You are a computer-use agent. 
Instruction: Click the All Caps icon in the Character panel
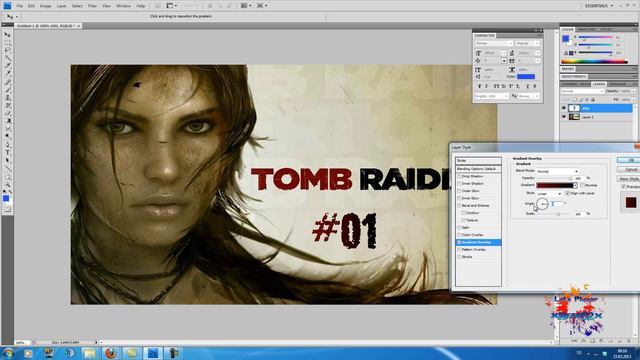tap(496, 86)
